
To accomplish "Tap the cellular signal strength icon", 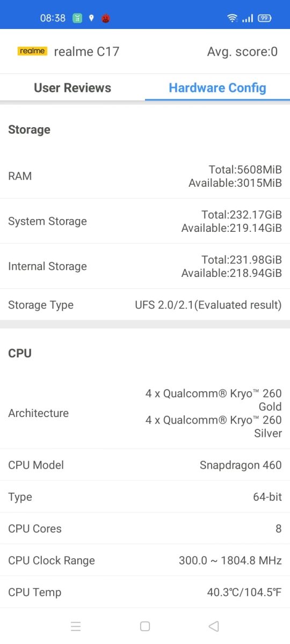I will point(248,18).
